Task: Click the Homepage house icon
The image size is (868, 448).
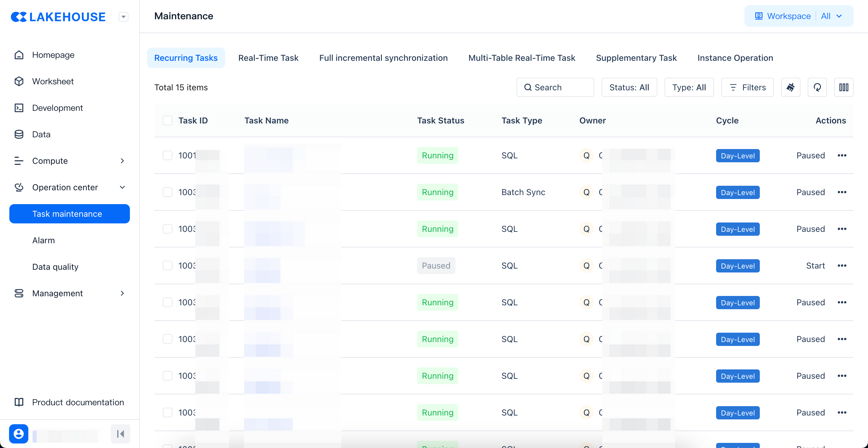Action: 19,55
